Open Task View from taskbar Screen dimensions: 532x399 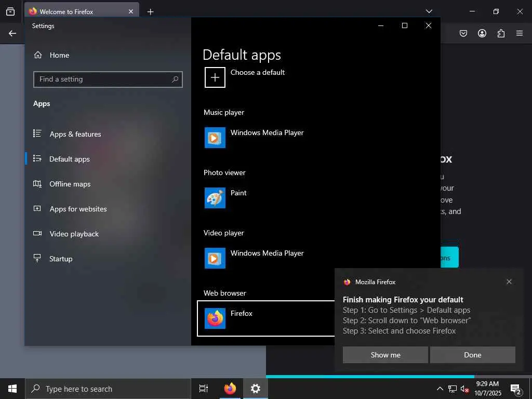click(203, 389)
